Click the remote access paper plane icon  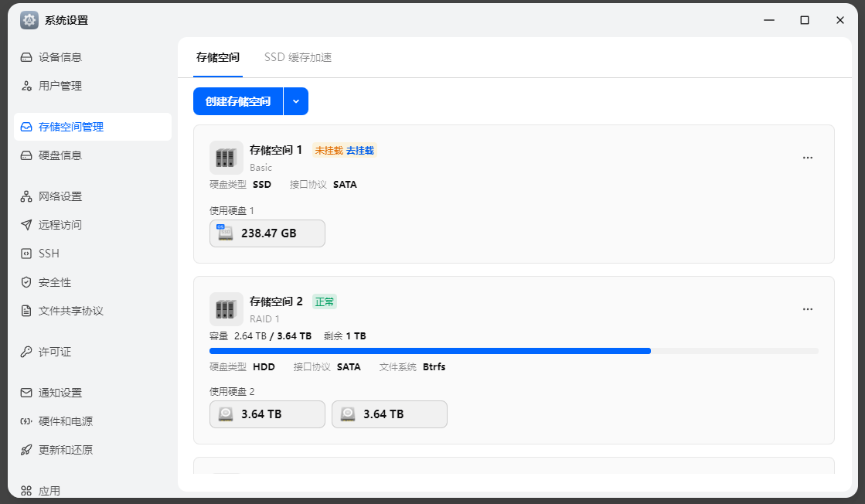click(26, 225)
